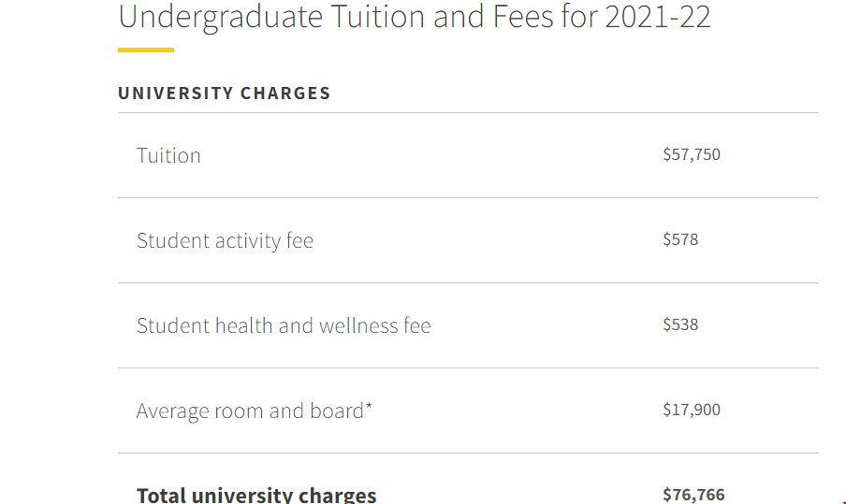Image resolution: width=846 pixels, height=504 pixels.
Task: Select the $17,900 room and board amount
Action: [x=692, y=410]
